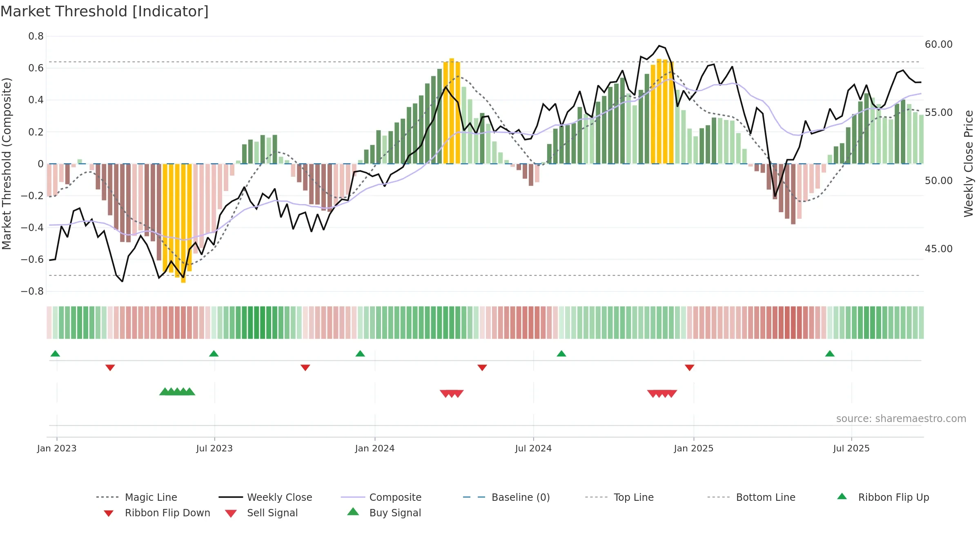The width and height of the screenshot is (980, 551).
Task: Click the 0.8 left axis tick label
Action: pyautogui.click(x=36, y=36)
